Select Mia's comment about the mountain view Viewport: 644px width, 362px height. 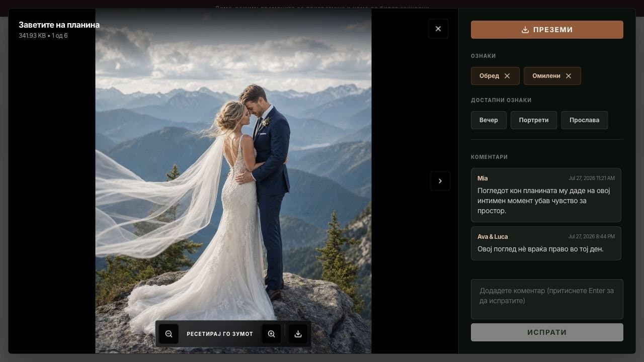click(546, 195)
